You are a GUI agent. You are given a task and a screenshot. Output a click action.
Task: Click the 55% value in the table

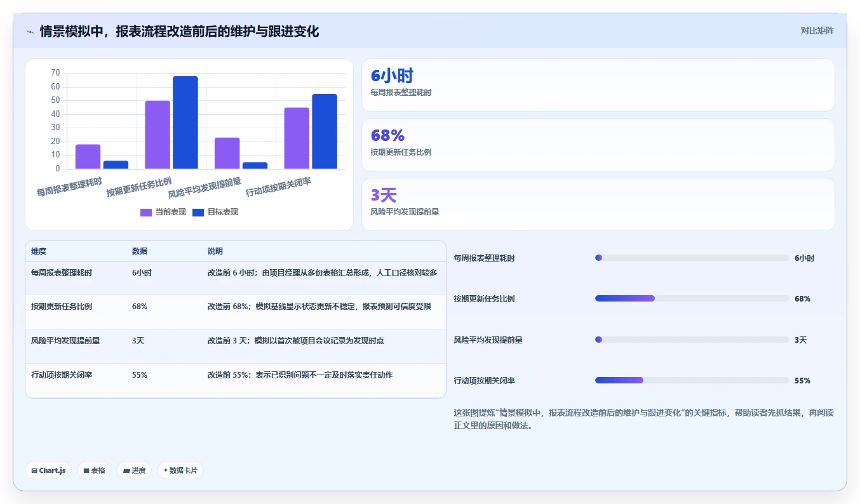[x=140, y=375]
